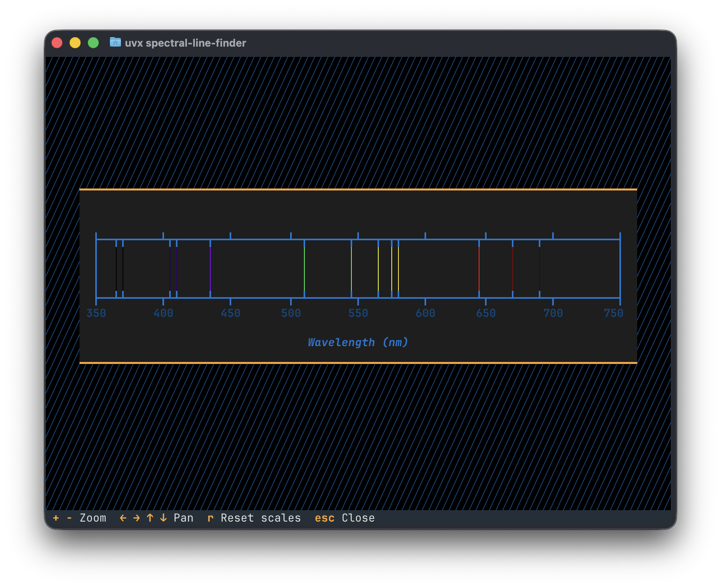Click the Zoom label in footer
Image resolution: width=721 pixels, height=588 pixels.
pos(93,518)
